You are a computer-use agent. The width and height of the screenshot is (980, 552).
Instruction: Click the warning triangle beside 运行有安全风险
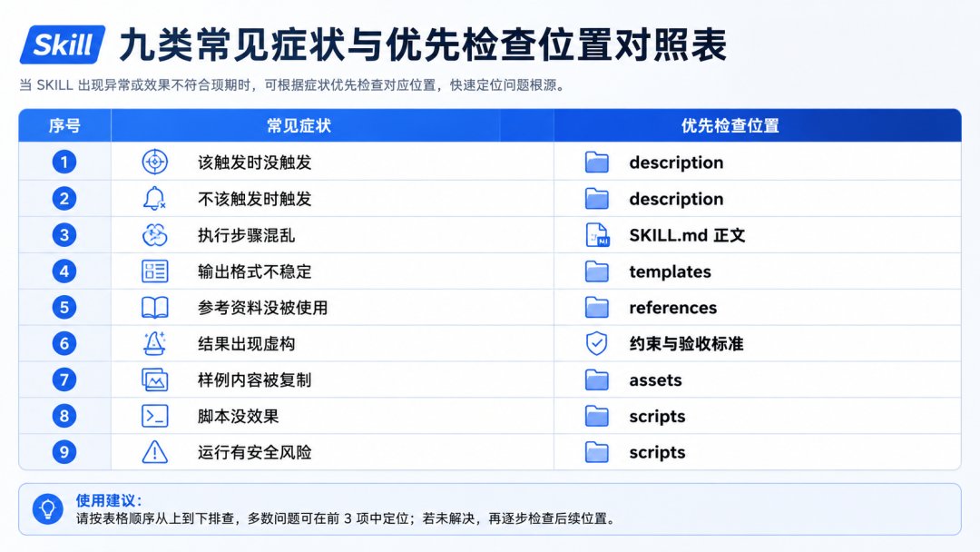coord(154,452)
